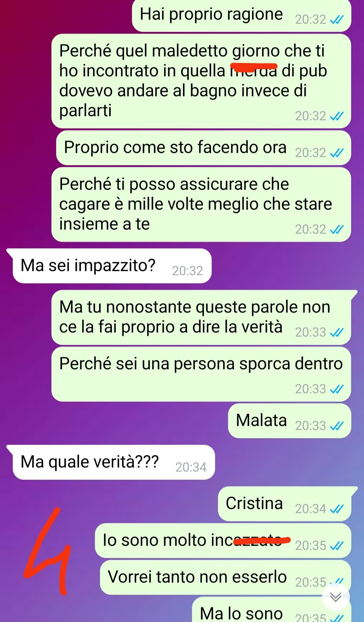Tap the 20:34 timestamp on 'Ma quale verità???'
Viewport: 364px width, 622px height.
191,467
